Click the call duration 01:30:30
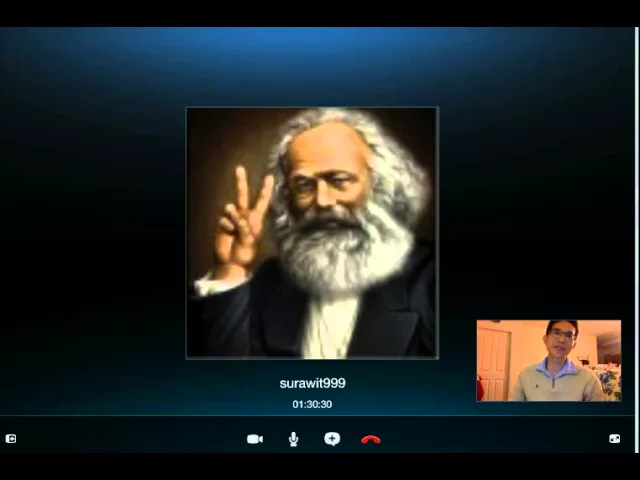 click(x=312, y=404)
